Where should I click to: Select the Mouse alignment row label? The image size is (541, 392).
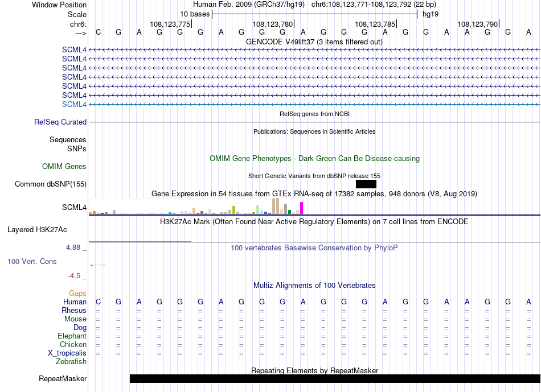coord(75,319)
